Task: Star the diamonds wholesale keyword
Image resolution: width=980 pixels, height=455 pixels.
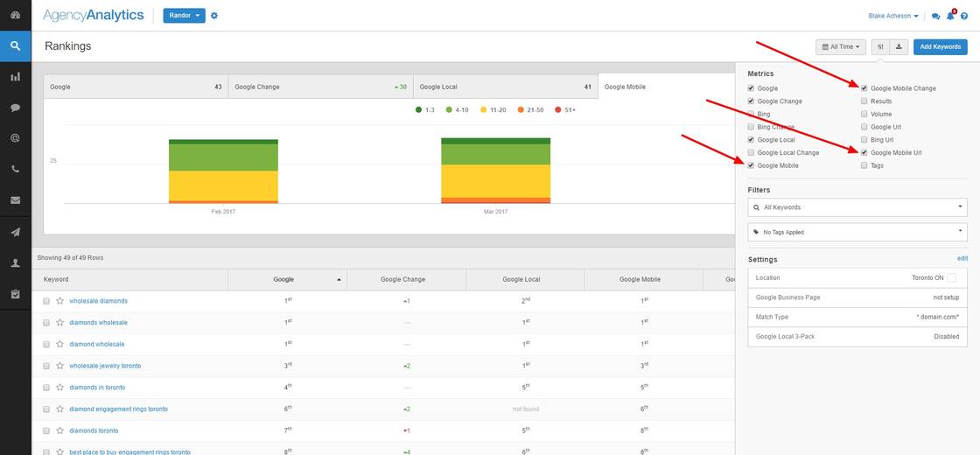Action: [x=60, y=323]
